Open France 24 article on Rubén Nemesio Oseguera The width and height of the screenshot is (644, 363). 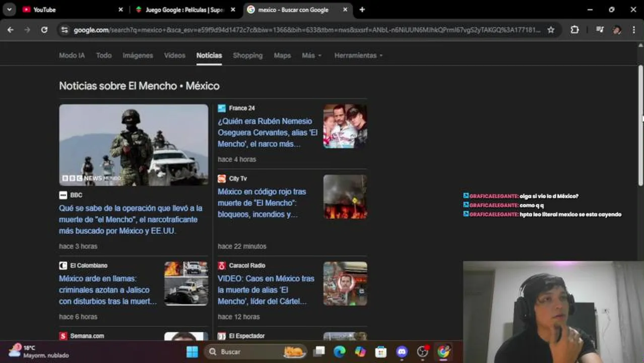click(x=268, y=133)
